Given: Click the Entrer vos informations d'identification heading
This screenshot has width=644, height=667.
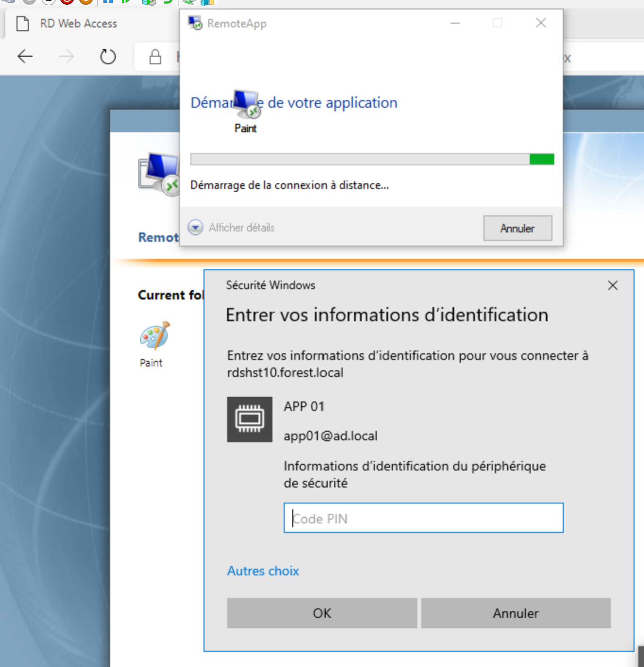Looking at the screenshot, I should click(x=387, y=315).
